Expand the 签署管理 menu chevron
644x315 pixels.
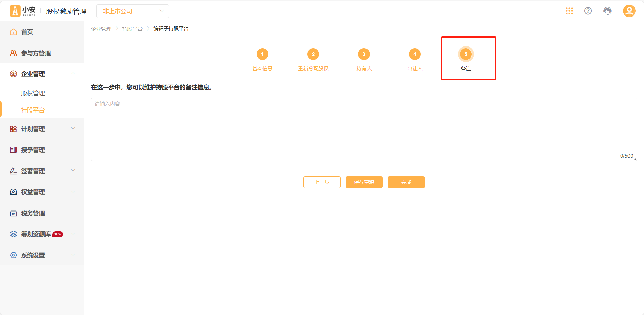coord(73,171)
